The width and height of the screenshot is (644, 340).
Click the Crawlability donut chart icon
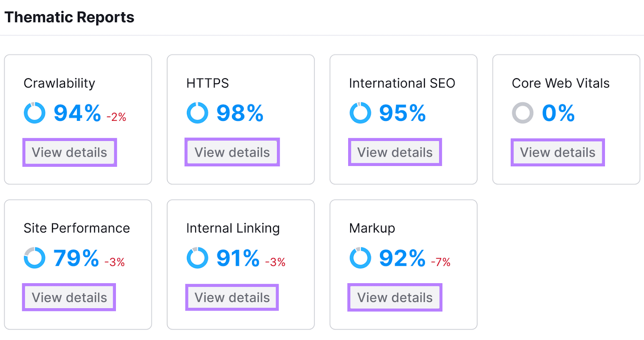tap(35, 113)
